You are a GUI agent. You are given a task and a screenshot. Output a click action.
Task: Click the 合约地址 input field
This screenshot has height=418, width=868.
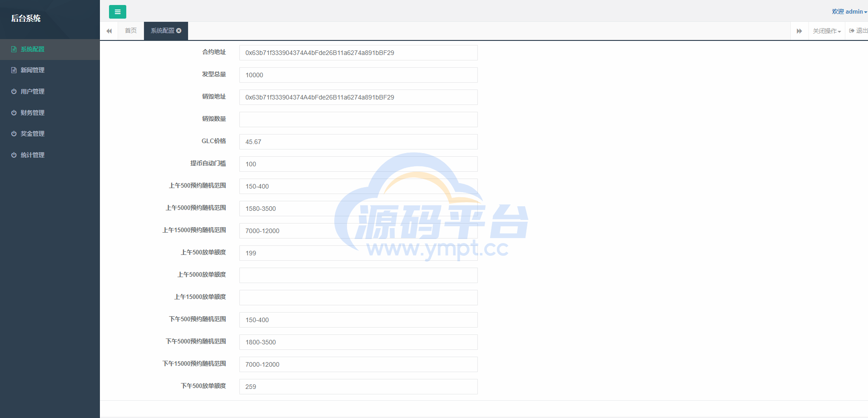[358, 53]
